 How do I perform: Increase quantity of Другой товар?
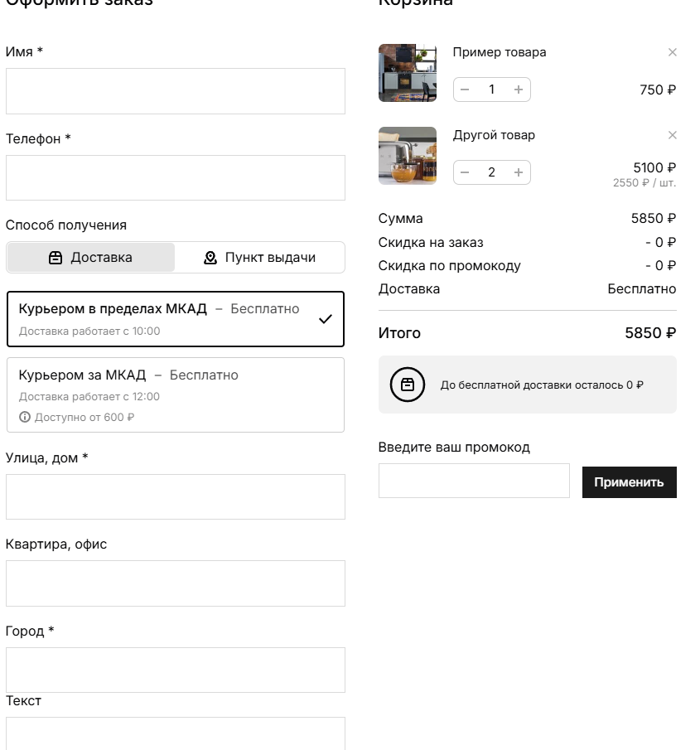click(519, 172)
